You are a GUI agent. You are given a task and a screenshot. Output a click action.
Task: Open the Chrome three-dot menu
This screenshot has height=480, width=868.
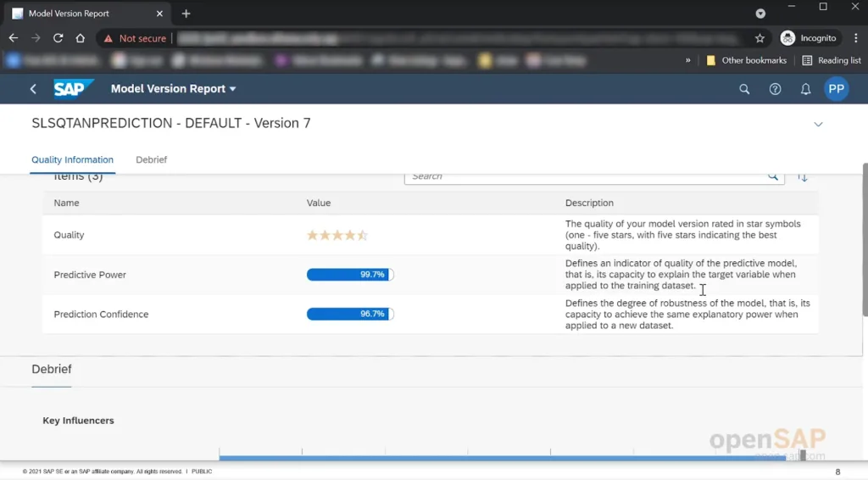point(856,38)
